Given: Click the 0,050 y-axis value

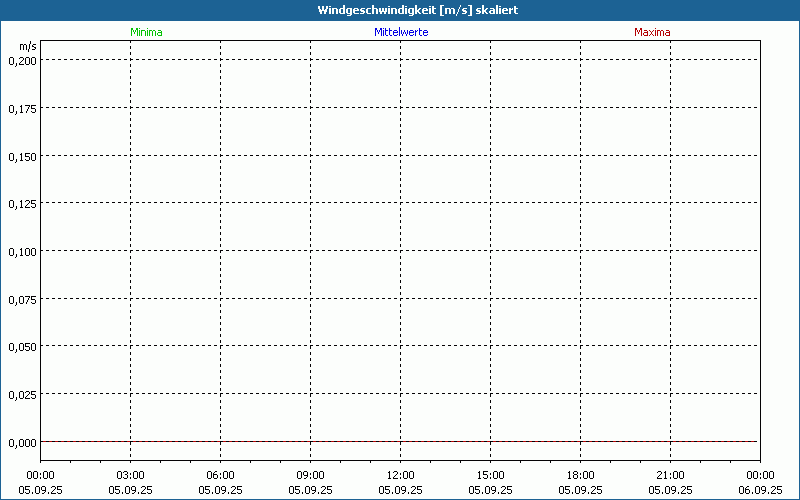Looking at the screenshot, I should pyautogui.click(x=22, y=346).
